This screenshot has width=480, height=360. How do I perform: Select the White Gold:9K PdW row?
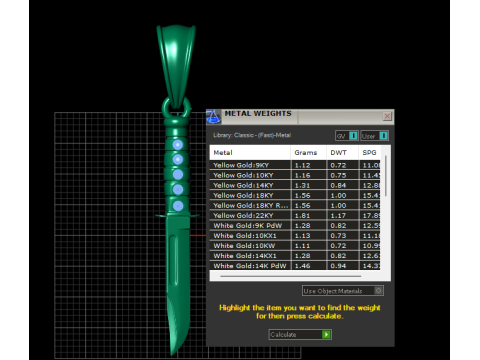[x=295, y=225]
